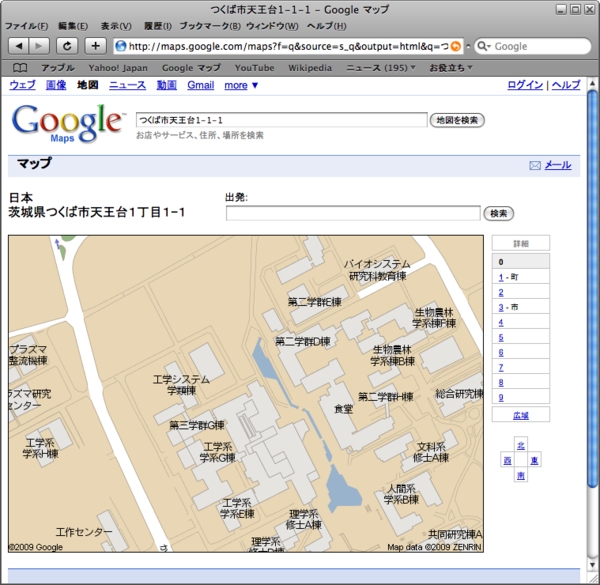This screenshot has height=585, width=600.
Task: Click the browser forward arrow
Action: click(x=39, y=46)
